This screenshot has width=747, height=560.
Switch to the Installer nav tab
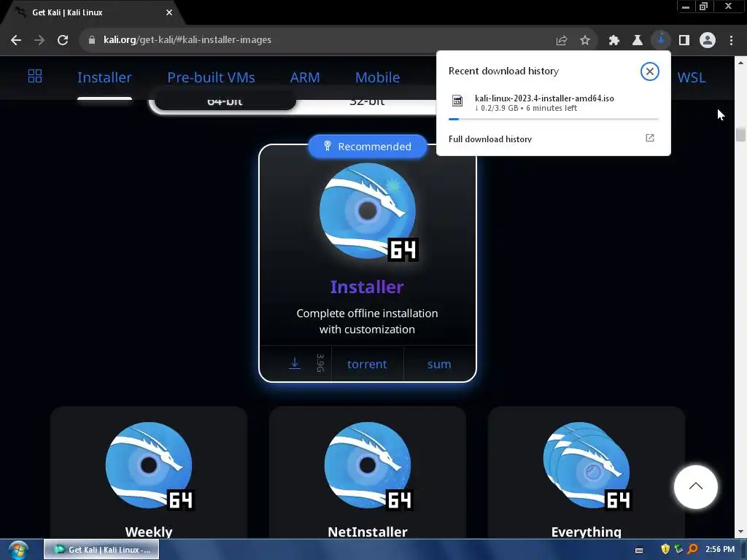tap(104, 77)
